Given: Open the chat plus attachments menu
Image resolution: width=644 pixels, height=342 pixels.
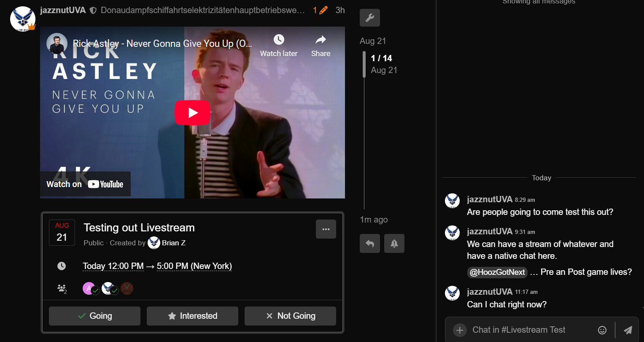Looking at the screenshot, I should [460, 330].
